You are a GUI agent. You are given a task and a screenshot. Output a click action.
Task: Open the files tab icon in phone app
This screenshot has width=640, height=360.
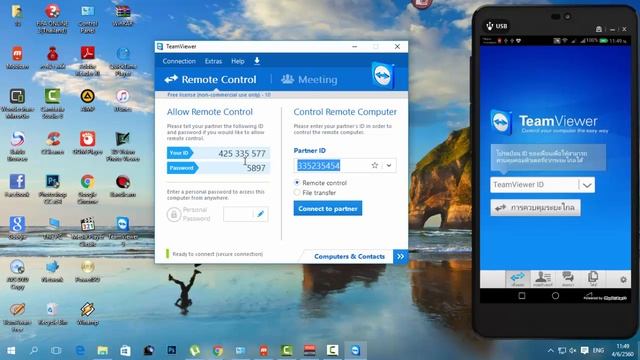tap(593, 279)
